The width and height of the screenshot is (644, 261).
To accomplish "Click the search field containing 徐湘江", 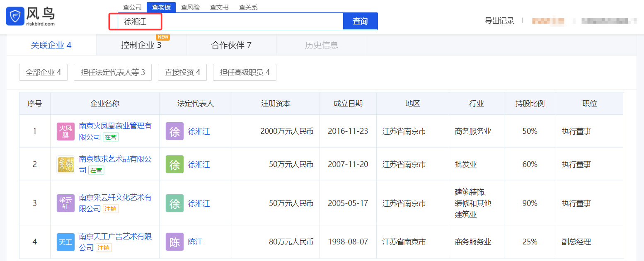I will (230, 22).
